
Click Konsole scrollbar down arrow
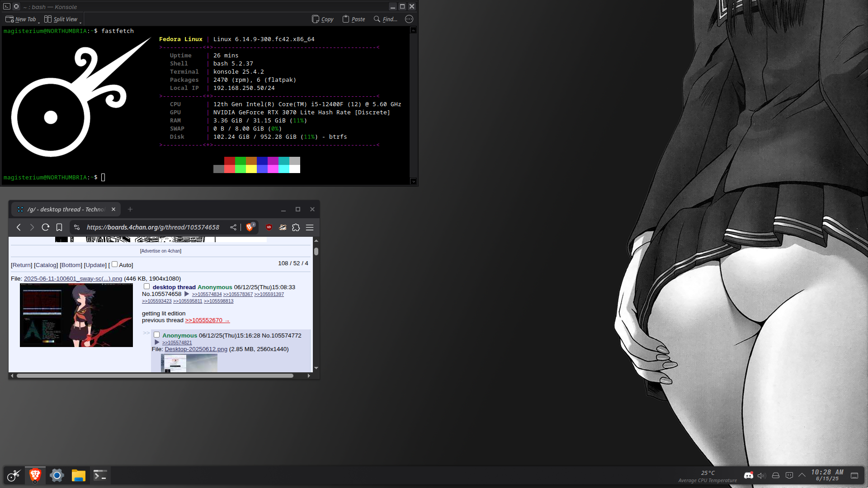(x=413, y=181)
